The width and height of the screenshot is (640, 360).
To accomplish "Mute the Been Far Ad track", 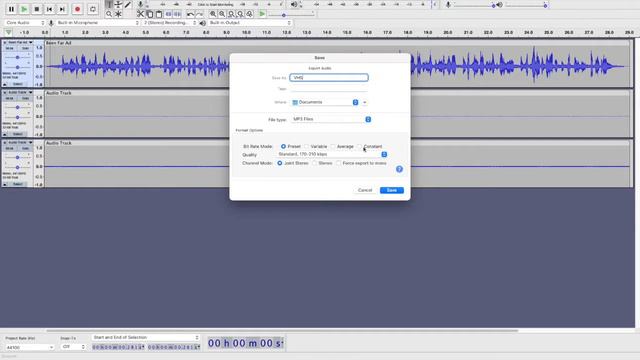I will [9, 49].
